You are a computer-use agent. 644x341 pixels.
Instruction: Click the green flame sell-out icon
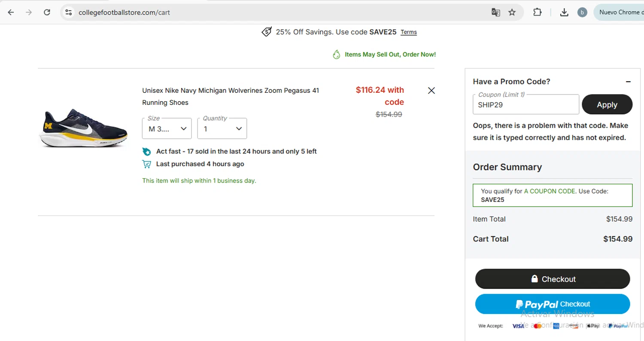pos(337,55)
